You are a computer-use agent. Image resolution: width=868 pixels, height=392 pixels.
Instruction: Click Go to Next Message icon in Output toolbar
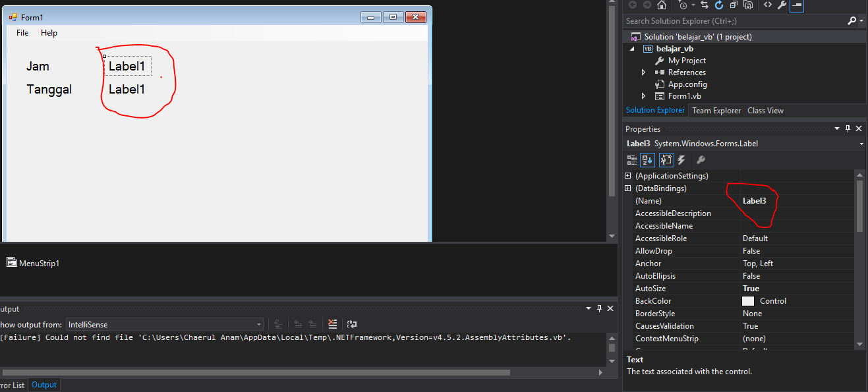[x=312, y=324]
